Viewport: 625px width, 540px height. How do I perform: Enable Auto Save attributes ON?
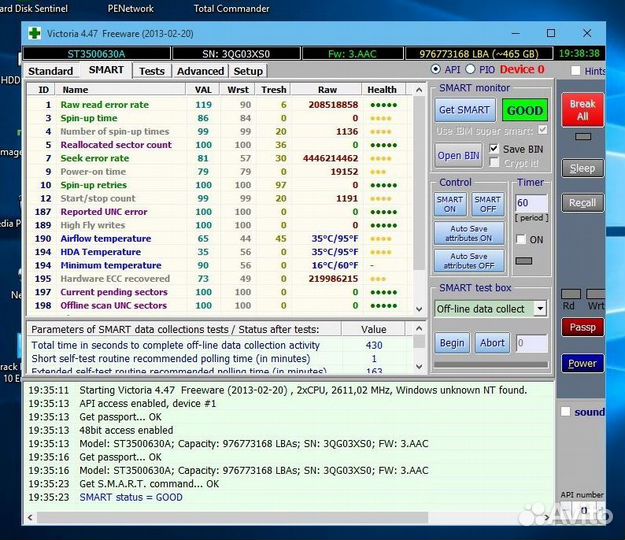pos(469,233)
